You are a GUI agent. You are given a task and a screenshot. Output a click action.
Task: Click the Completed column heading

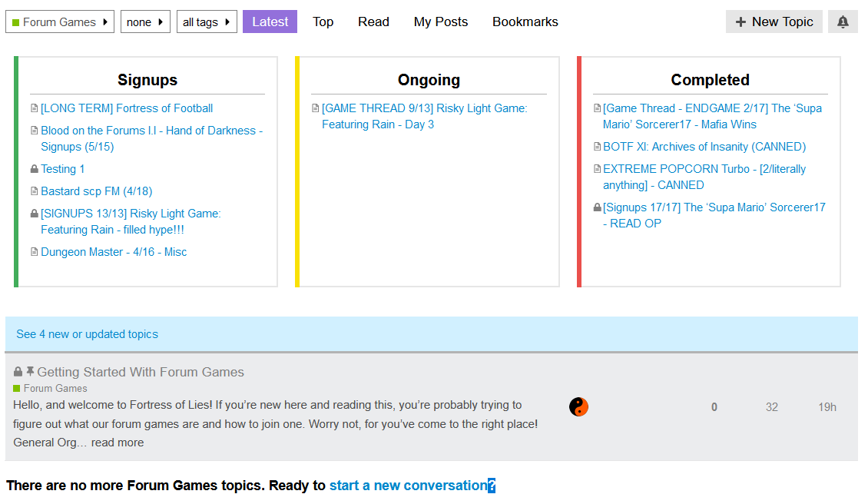tap(711, 80)
